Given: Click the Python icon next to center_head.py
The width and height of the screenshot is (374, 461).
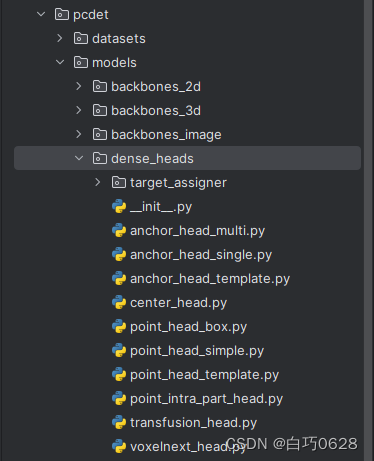Looking at the screenshot, I should click(119, 302).
